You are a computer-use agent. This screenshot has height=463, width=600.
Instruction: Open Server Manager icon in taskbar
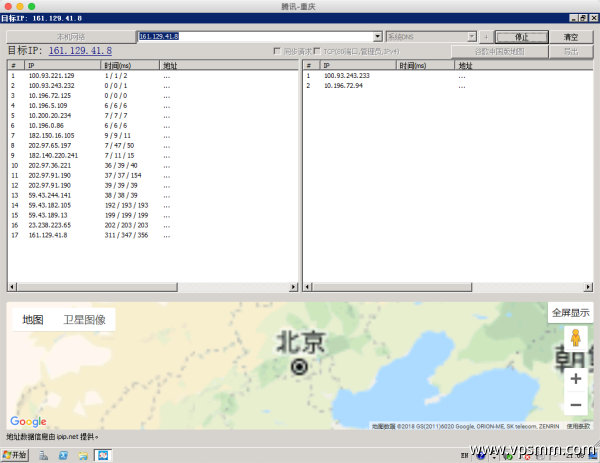click(x=44, y=455)
